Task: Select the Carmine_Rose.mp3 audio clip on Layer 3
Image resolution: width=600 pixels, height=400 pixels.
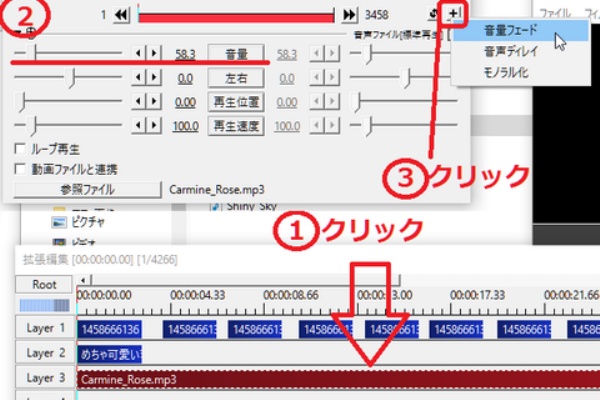Action: pos(339,379)
